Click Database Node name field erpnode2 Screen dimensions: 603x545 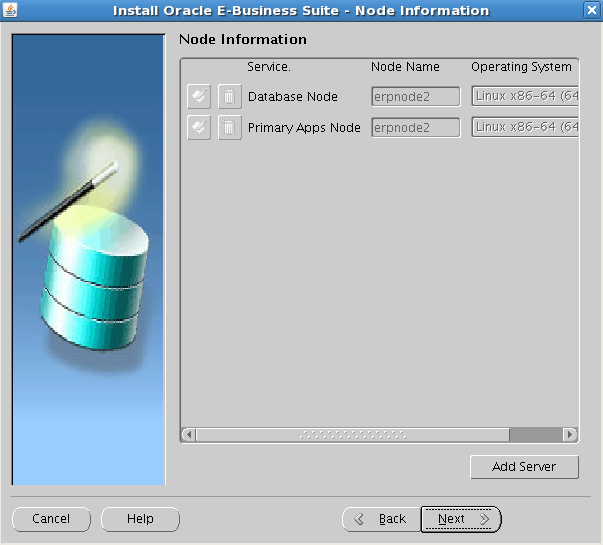point(416,97)
